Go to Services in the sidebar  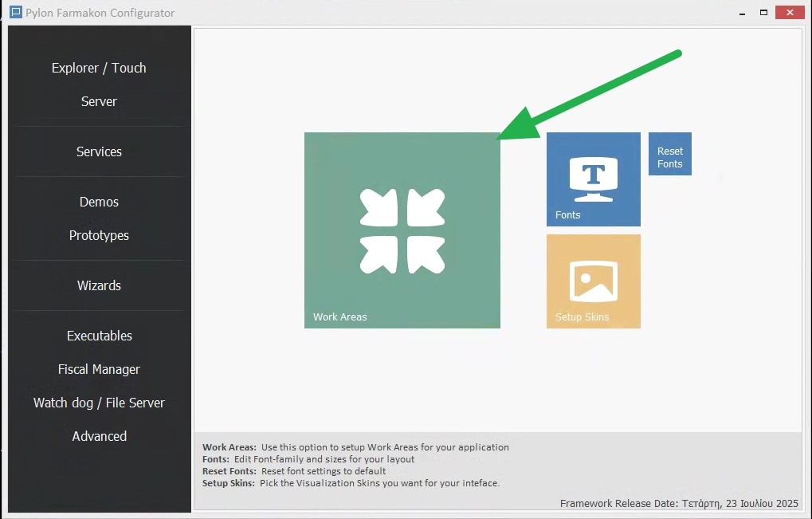99,151
